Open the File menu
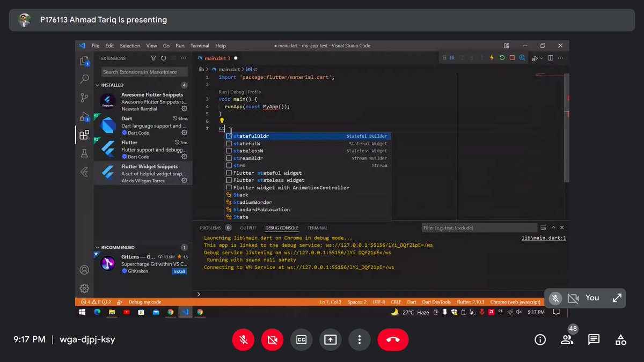 click(x=96, y=46)
